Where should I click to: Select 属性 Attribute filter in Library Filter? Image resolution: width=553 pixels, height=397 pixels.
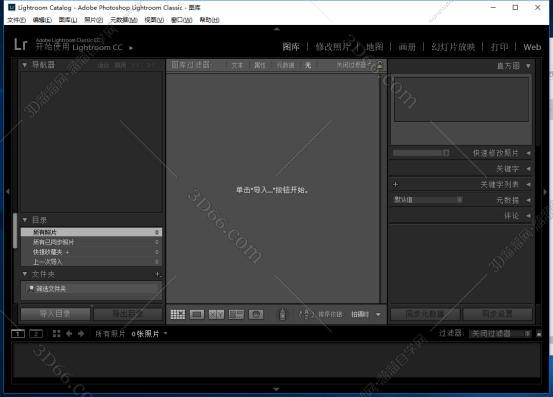click(x=260, y=65)
